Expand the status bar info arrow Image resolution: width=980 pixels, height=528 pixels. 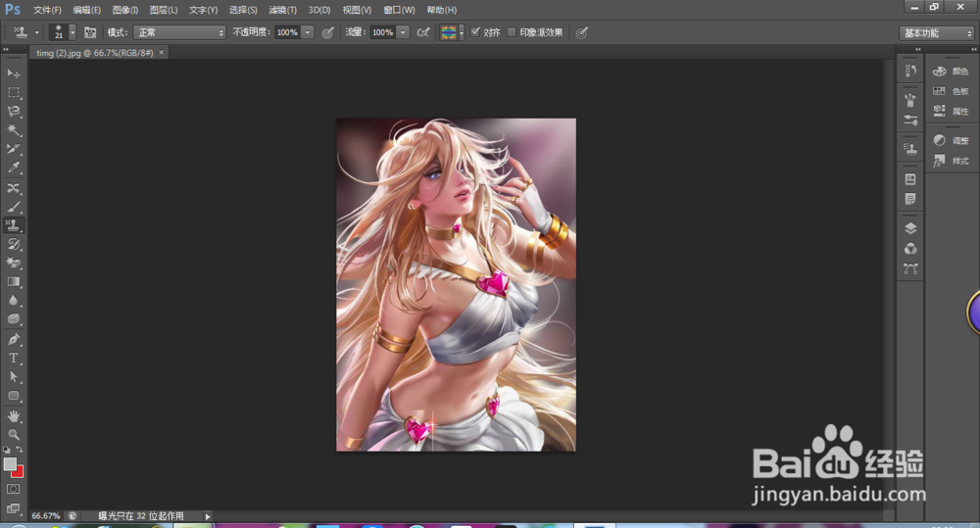coord(208,516)
